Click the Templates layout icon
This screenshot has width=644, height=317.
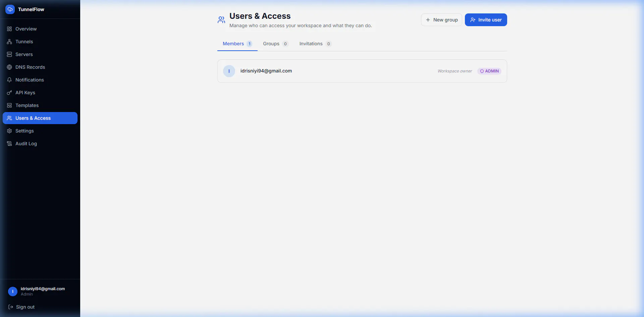(x=9, y=105)
